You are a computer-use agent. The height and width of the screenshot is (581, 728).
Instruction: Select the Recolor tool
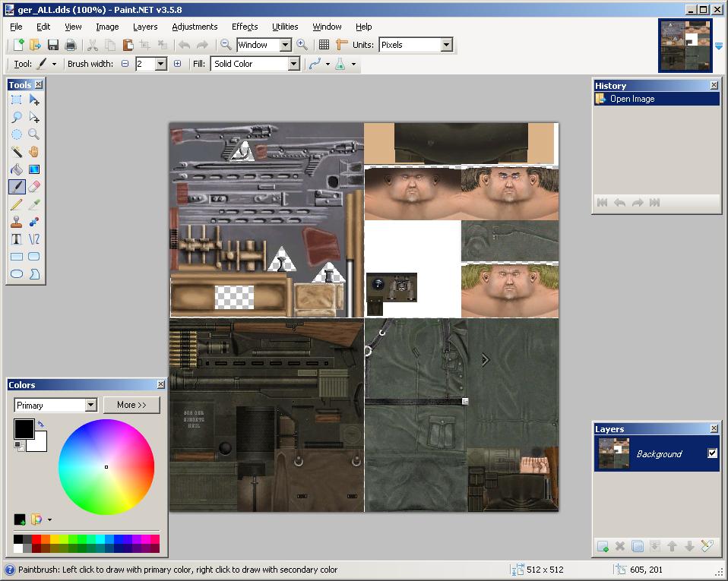click(34, 222)
